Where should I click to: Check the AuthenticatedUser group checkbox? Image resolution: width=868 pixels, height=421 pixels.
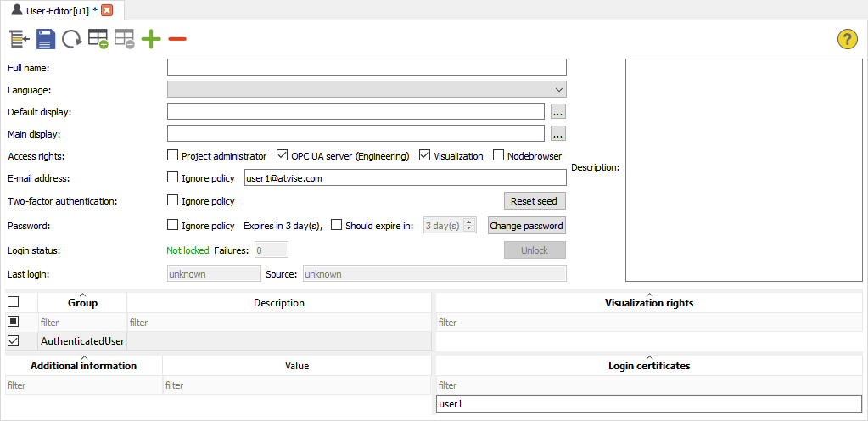13,341
